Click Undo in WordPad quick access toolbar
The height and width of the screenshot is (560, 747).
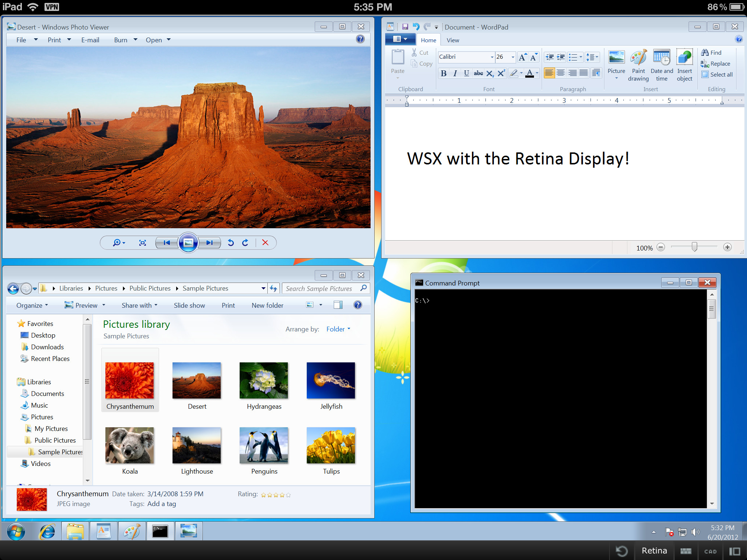tap(416, 27)
